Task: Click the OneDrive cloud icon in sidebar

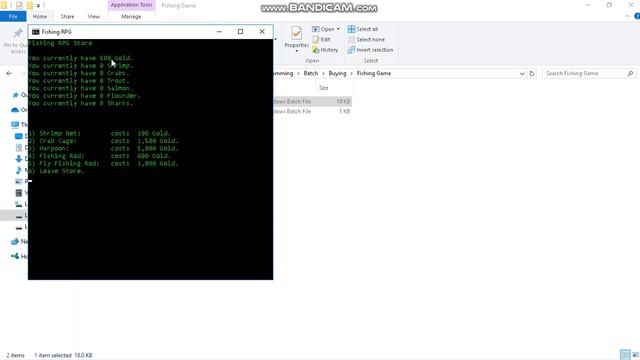Action: (15, 110)
